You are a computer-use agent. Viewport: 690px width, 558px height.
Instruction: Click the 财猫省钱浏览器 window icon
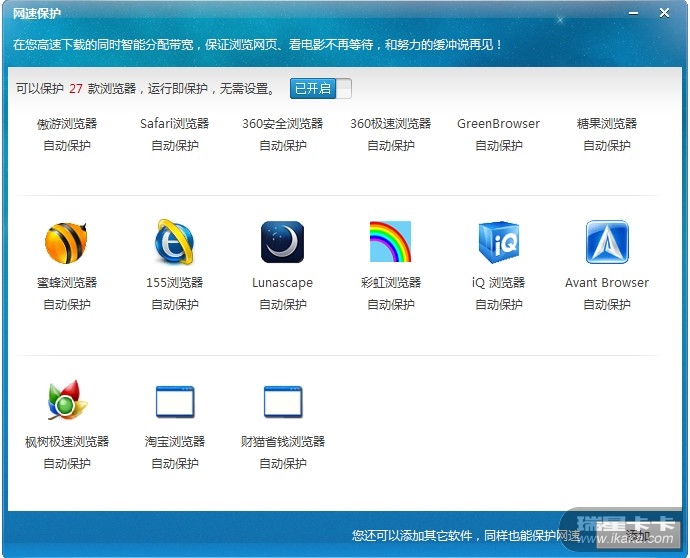pyautogui.click(x=283, y=401)
